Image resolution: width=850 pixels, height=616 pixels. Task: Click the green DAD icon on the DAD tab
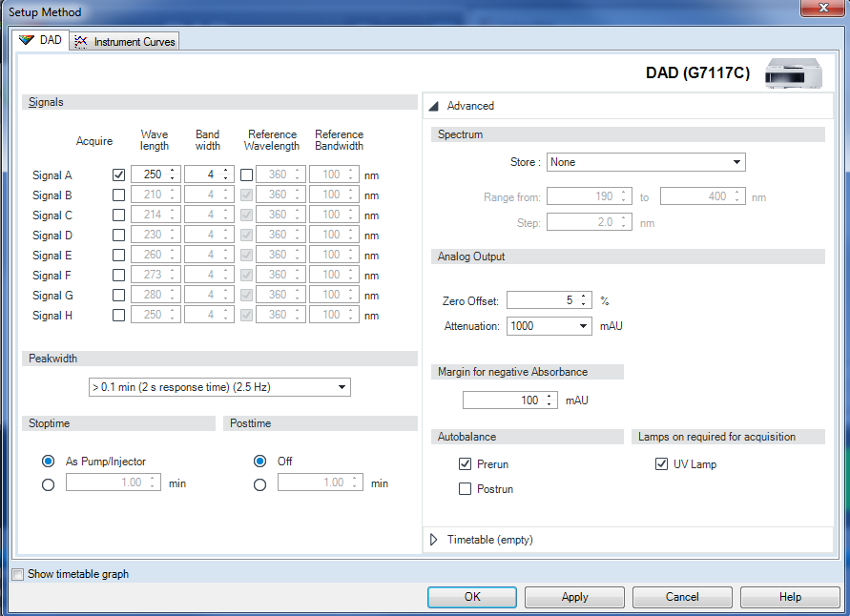coord(28,41)
